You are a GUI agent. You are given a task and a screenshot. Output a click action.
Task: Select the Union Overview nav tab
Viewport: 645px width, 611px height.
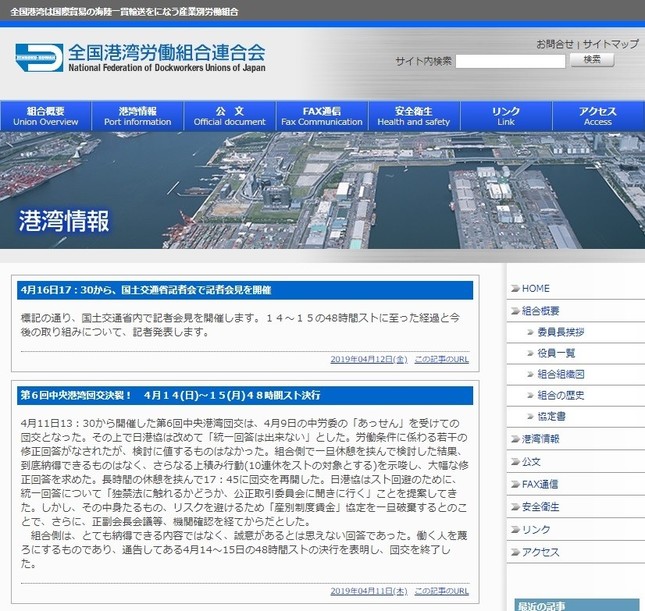[x=46, y=116]
